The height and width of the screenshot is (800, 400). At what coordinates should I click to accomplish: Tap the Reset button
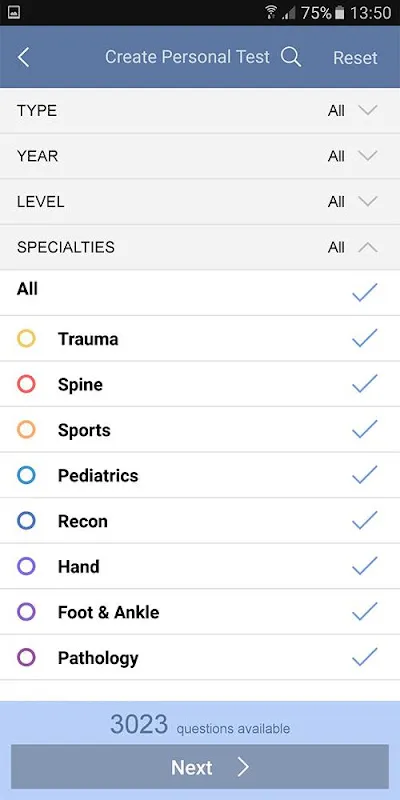click(x=356, y=58)
